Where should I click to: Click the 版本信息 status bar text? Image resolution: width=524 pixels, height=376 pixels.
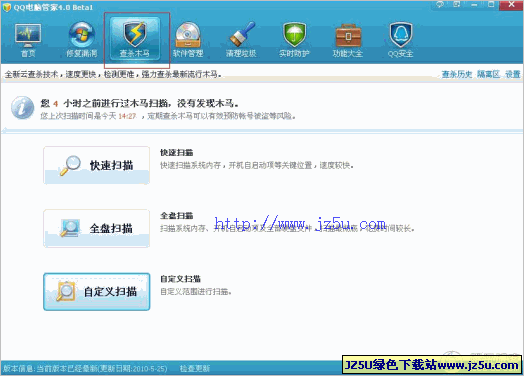pyautogui.click(x=85, y=369)
